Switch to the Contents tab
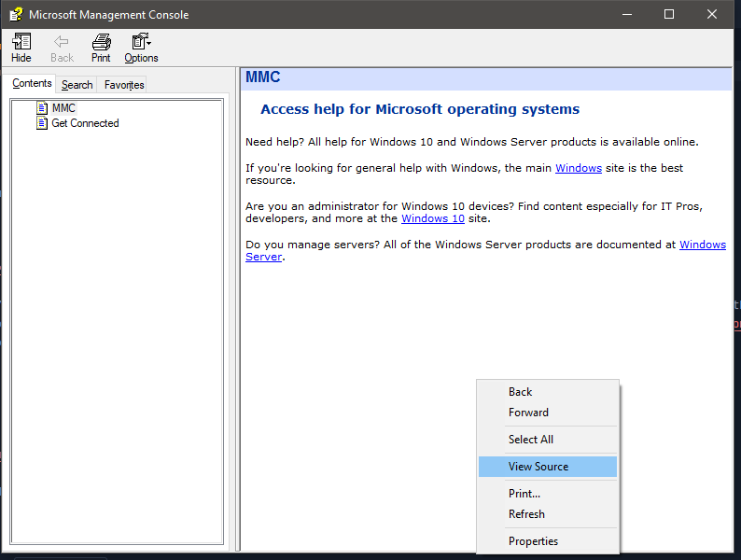 (32, 83)
